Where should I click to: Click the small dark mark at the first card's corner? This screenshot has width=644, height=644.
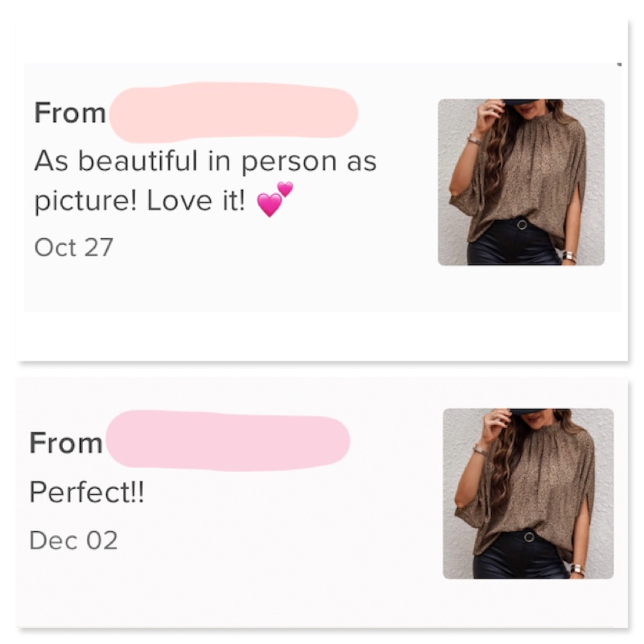(x=620, y=64)
